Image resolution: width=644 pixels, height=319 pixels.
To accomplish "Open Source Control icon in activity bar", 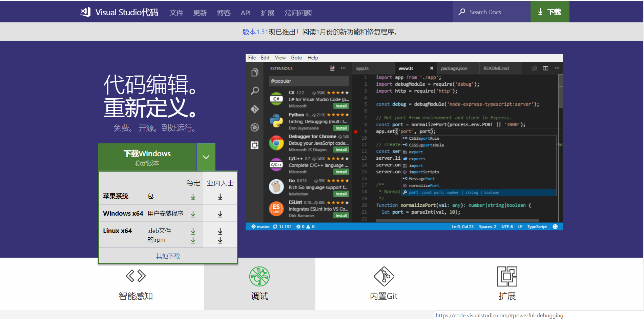I will point(255,109).
